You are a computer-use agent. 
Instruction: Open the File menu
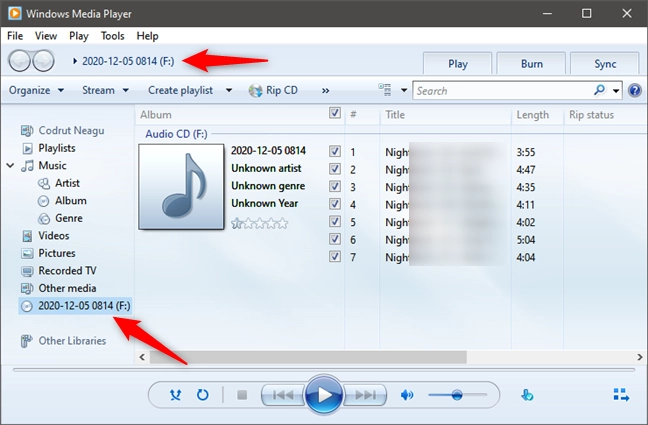click(15, 36)
